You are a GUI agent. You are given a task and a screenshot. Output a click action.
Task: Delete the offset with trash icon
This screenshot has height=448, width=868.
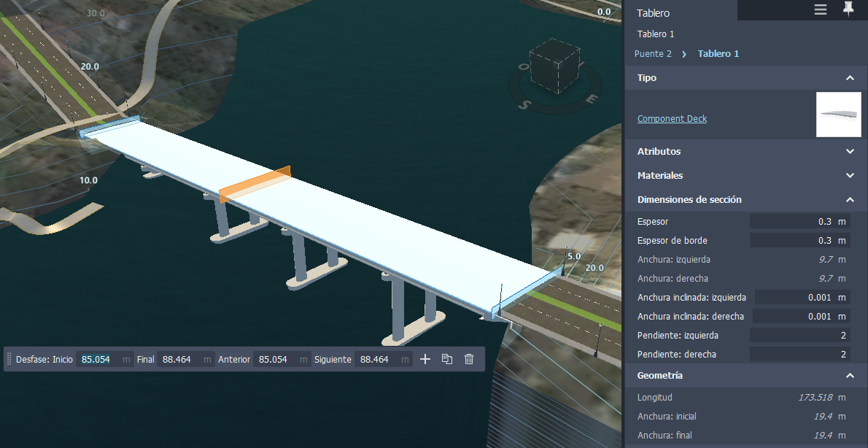click(x=469, y=360)
